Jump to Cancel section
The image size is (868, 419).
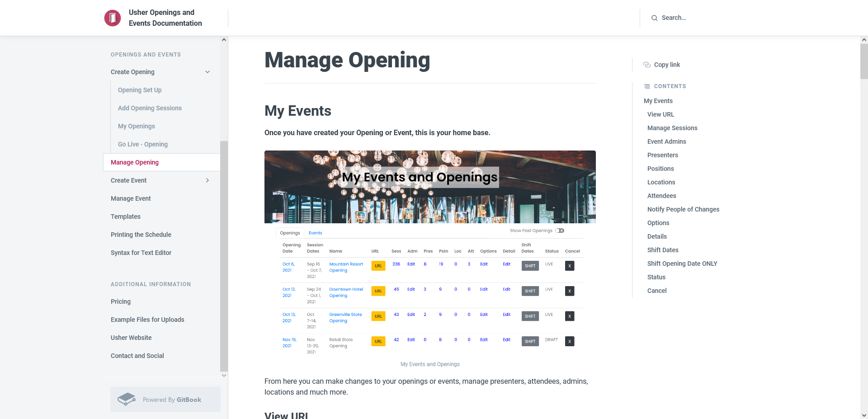pos(657,291)
